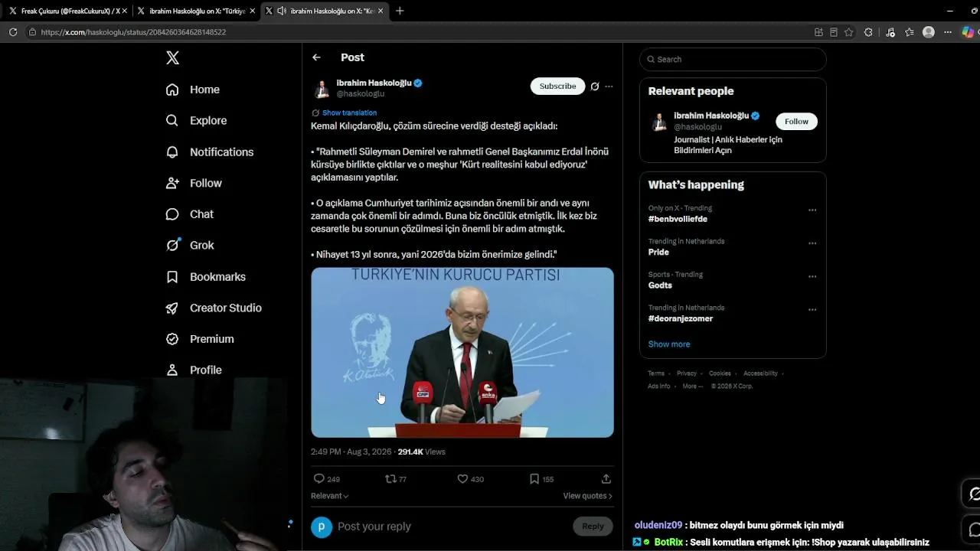Image resolution: width=980 pixels, height=551 pixels.
Task: Open the Accessibility footer link
Action: [x=760, y=373]
